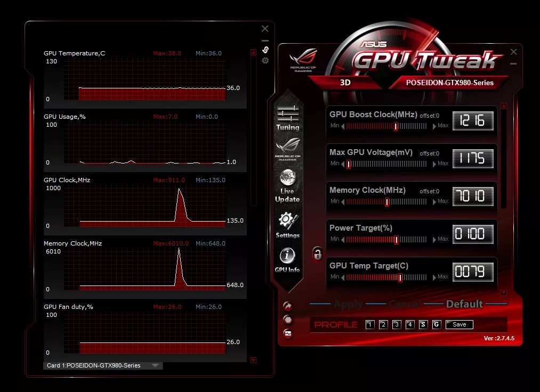Viewport: 540px width, 392px height.
Task: Open Settings with the gear-and-wrench icon
Action: [x=287, y=225]
